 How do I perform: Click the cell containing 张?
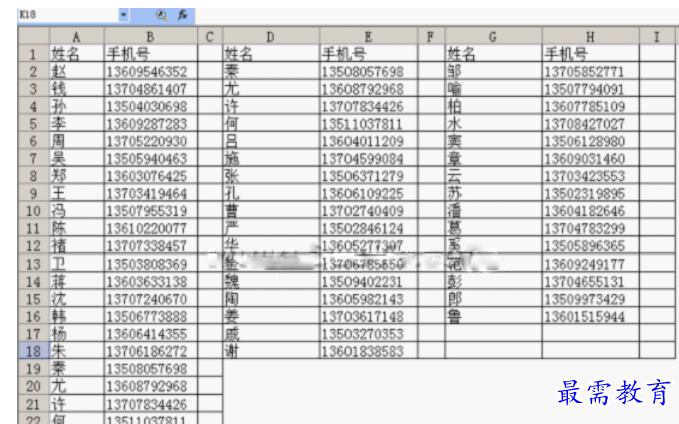point(271,176)
